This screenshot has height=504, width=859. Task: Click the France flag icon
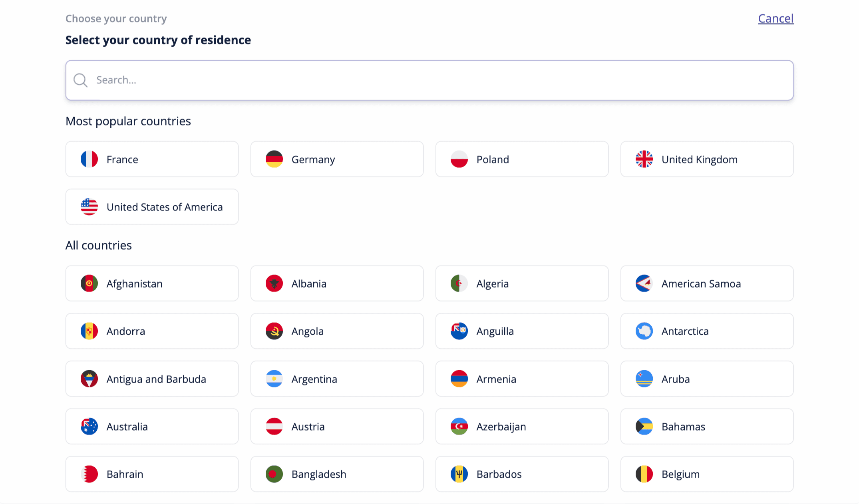coord(89,159)
